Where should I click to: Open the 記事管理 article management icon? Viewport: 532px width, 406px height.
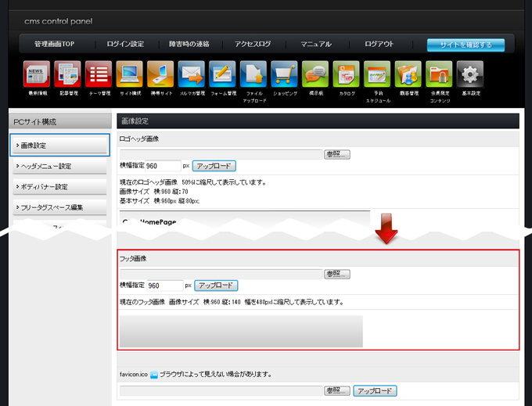(x=68, y=74)
